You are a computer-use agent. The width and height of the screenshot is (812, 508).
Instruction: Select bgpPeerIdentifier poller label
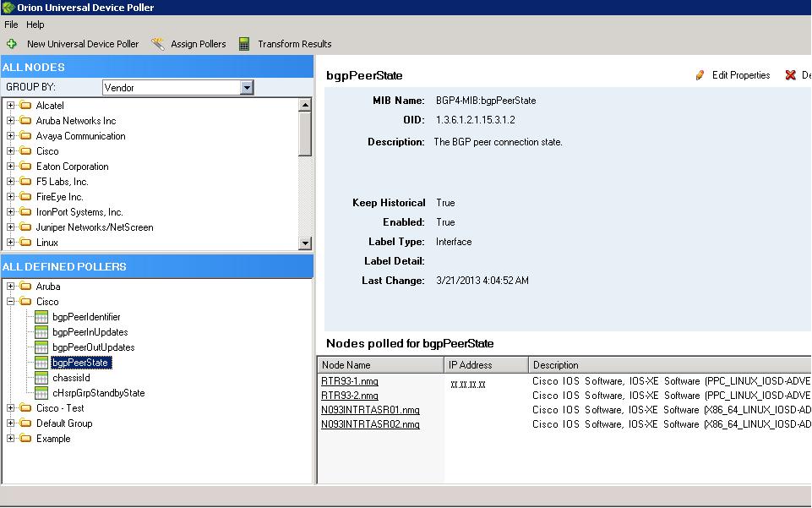point(86,317)
